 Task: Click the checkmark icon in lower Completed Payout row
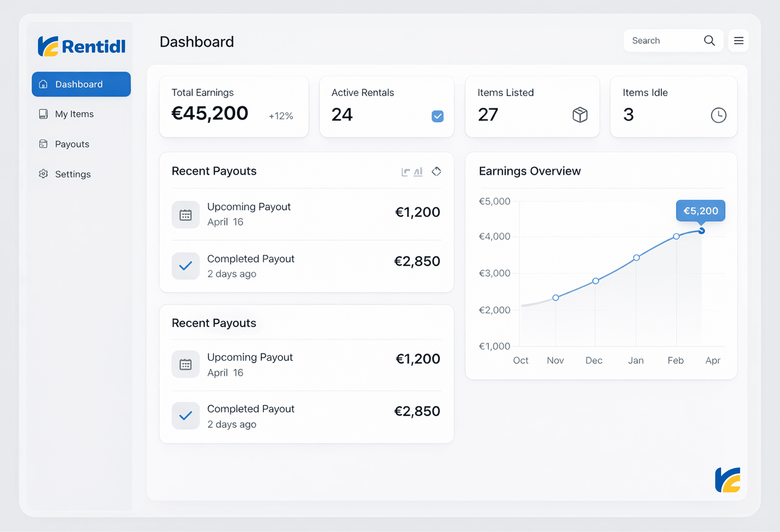(186, 415)
